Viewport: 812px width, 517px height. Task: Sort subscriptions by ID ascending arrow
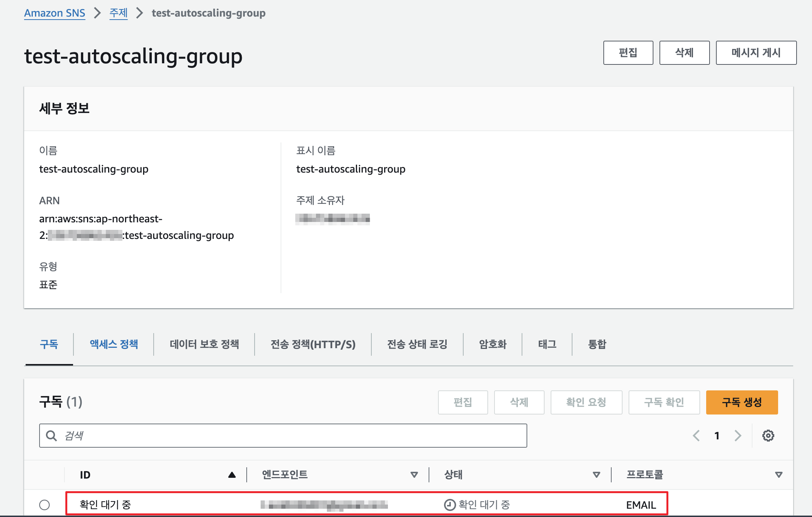coord(232,475)
